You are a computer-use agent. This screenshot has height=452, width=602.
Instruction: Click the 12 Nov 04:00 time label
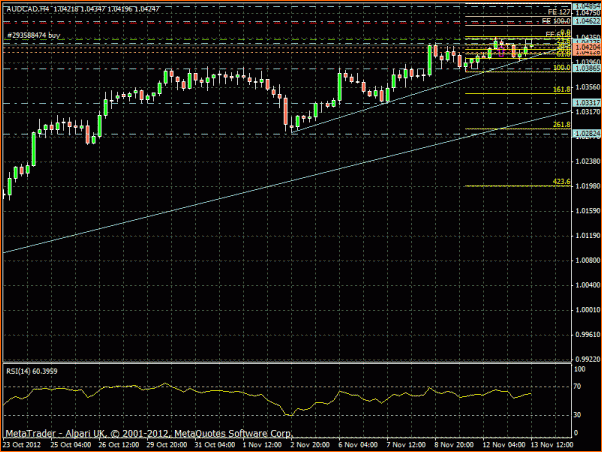pyautogui.click(x=504, y=445)
